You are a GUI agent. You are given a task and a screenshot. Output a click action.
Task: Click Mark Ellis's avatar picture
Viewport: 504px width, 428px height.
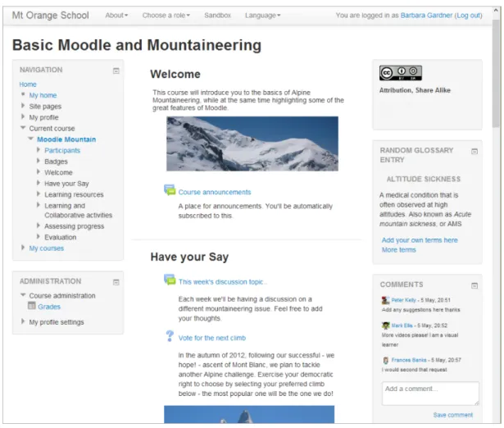(385, 326)
